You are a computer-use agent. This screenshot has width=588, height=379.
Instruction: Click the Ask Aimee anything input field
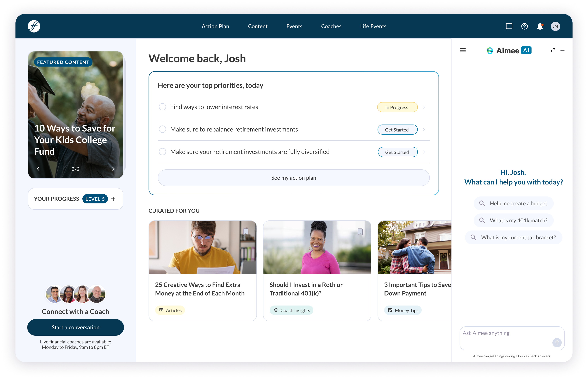pos(512,338)
